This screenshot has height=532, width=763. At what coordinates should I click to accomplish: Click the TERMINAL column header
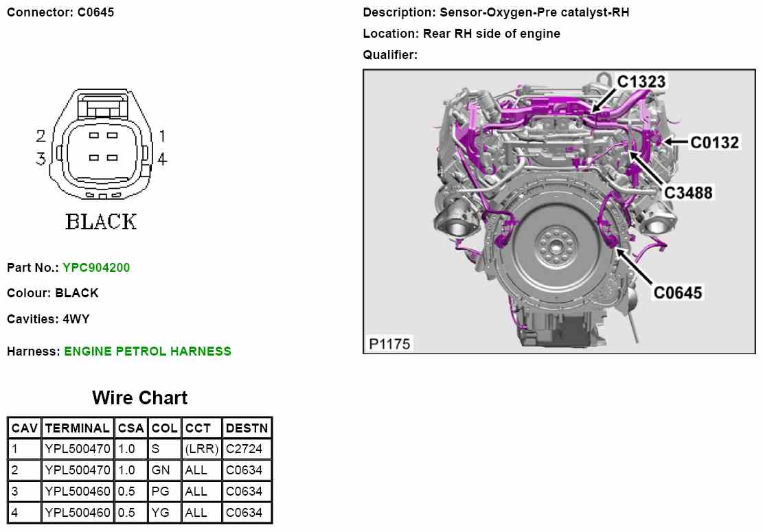pos(78,428)
